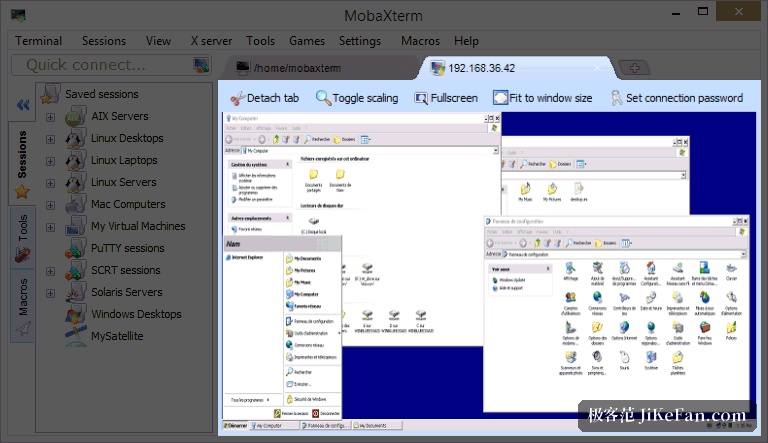
Task: Click Déconnecter in start menu
Action: (326, 414)
